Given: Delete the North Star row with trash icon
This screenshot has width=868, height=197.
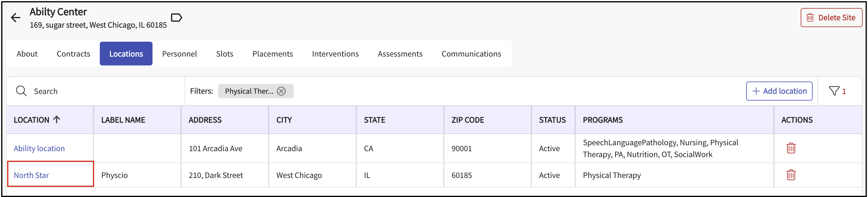Looking at the screenshot, I should click(791, 175).
